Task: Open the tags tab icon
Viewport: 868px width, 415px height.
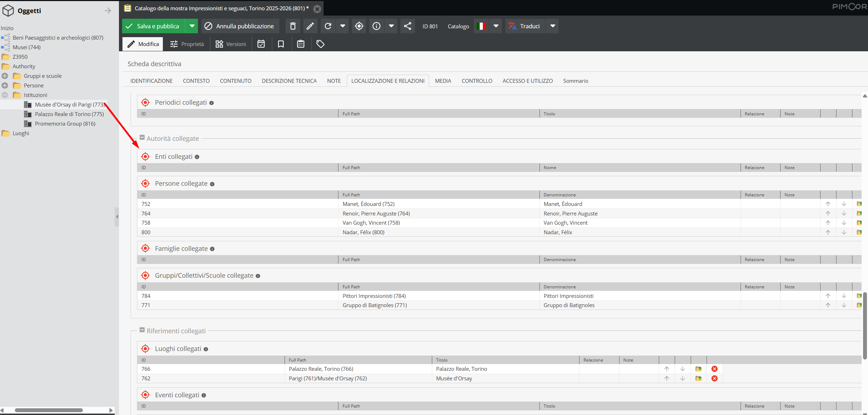Action: click(x=320, y=44)
